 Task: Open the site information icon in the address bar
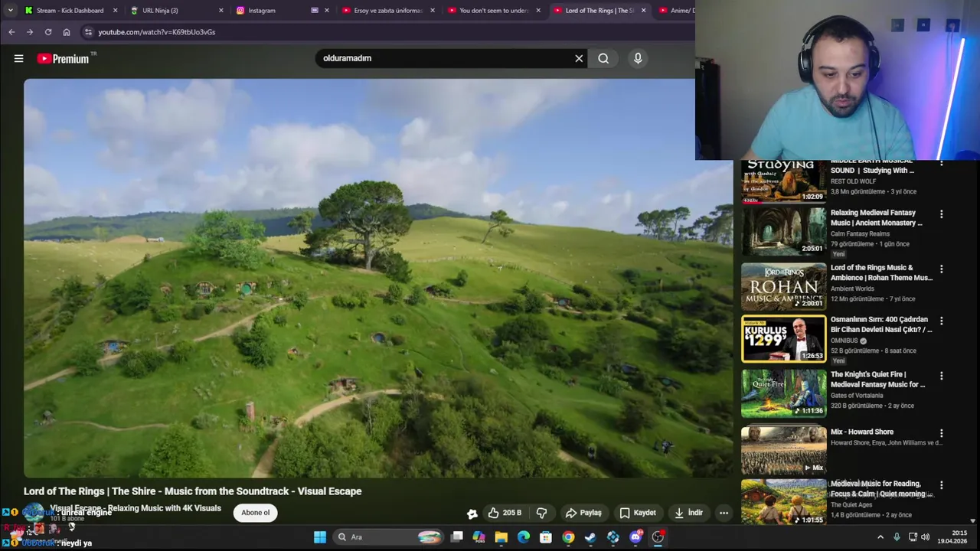[88, 32]
